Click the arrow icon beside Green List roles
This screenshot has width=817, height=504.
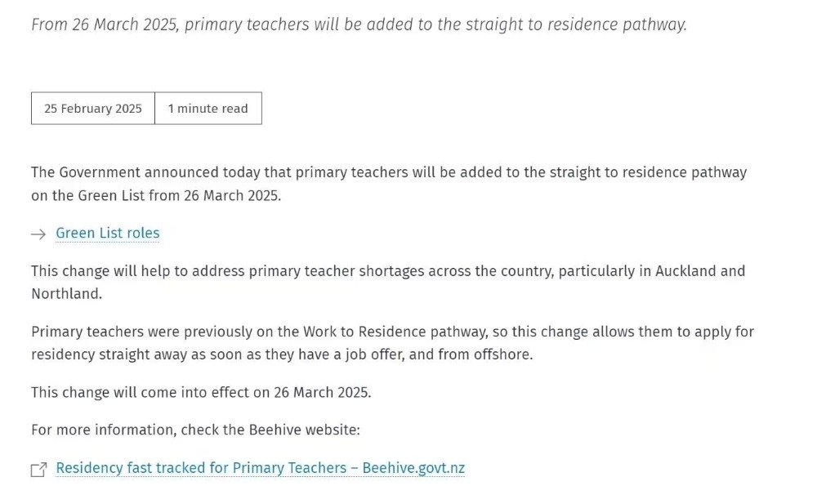click(x=38, y=234)
